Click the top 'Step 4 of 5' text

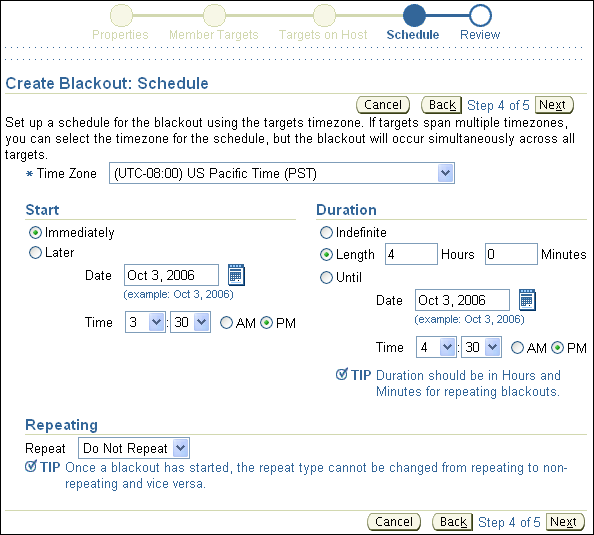(498, 105)
